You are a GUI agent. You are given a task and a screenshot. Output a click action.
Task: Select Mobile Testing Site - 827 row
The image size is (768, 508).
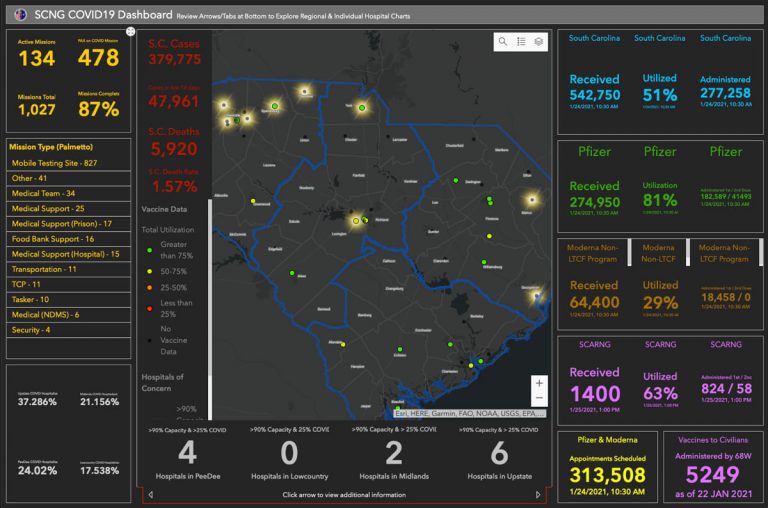(x=69, y=163)
